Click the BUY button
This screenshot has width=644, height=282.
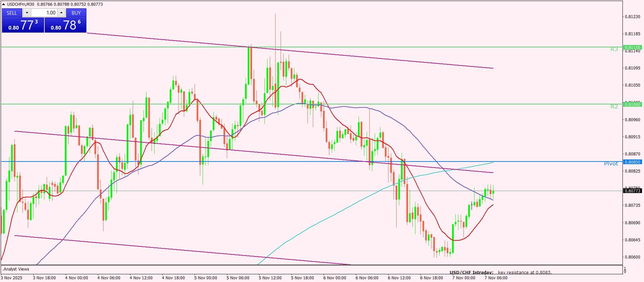[76, 13]
